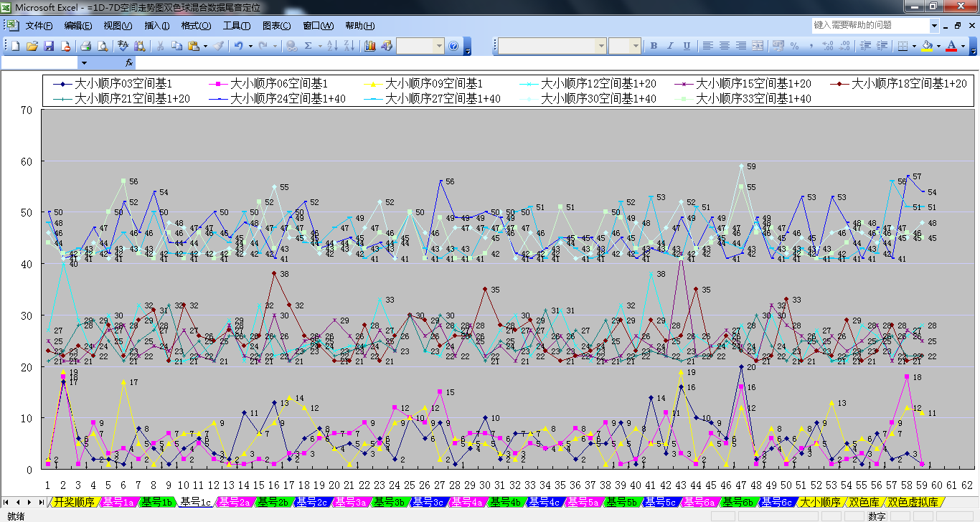980x522 pixels.
Task: Open the Font Color dropdown arrow
Action: click(963, 46)
